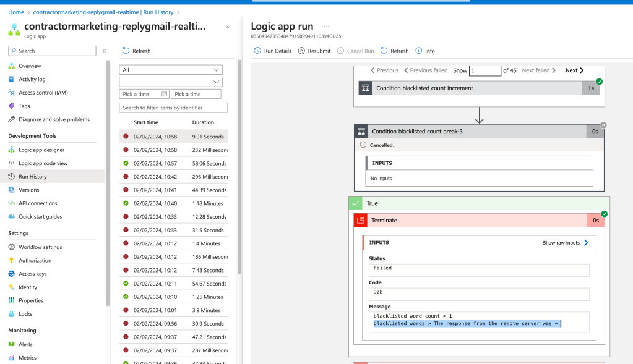Viewport: 633px width, 364px height.
Task: Expand Show raw inputs in Terminate
Action: (566, 243)
